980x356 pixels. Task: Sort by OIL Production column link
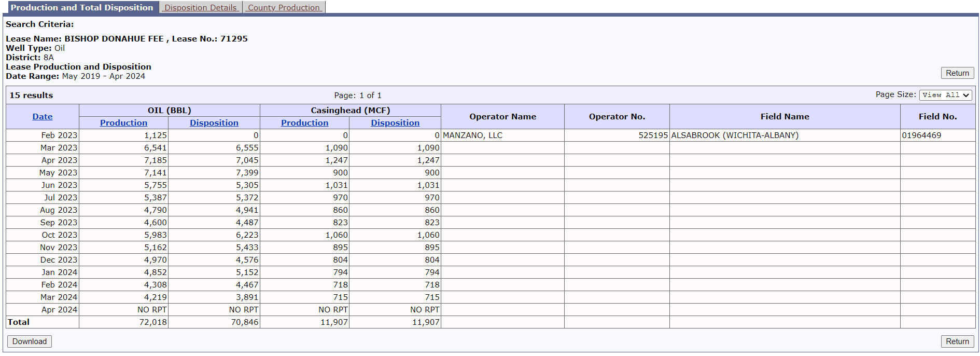123,123
